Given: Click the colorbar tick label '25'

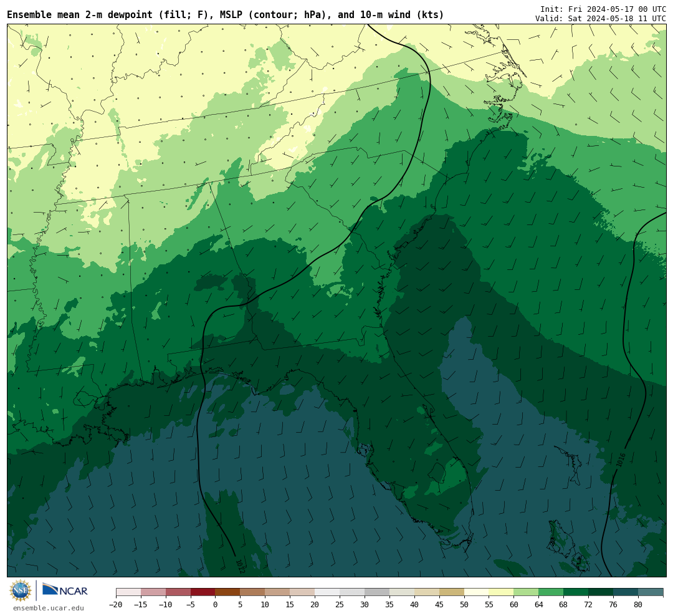Looking at the screenshot, I should click(340, 604).
